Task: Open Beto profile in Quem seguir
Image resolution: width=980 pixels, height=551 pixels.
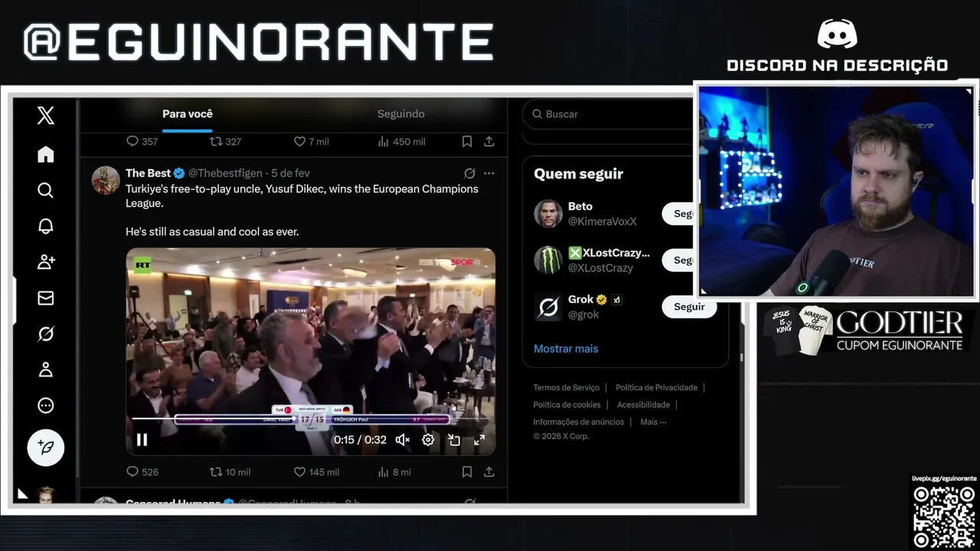Action: click(x=580, y=207)
